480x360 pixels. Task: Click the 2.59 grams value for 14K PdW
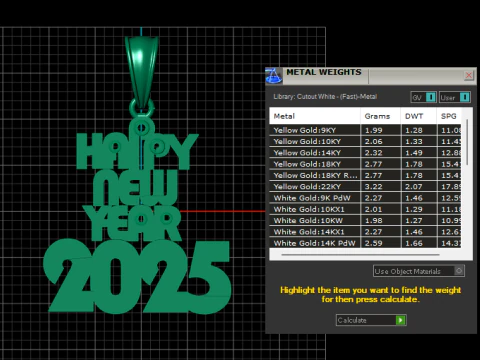tap(373, 243)
